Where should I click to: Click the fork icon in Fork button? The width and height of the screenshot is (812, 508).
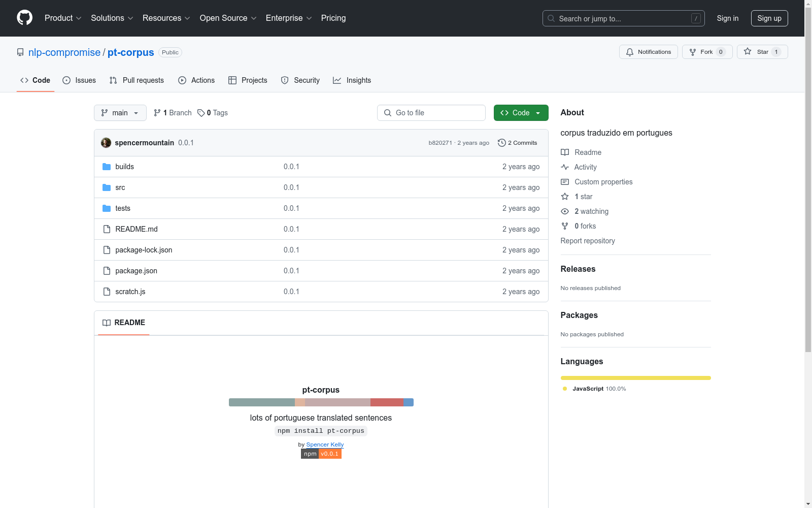click(x=693, y=52)
